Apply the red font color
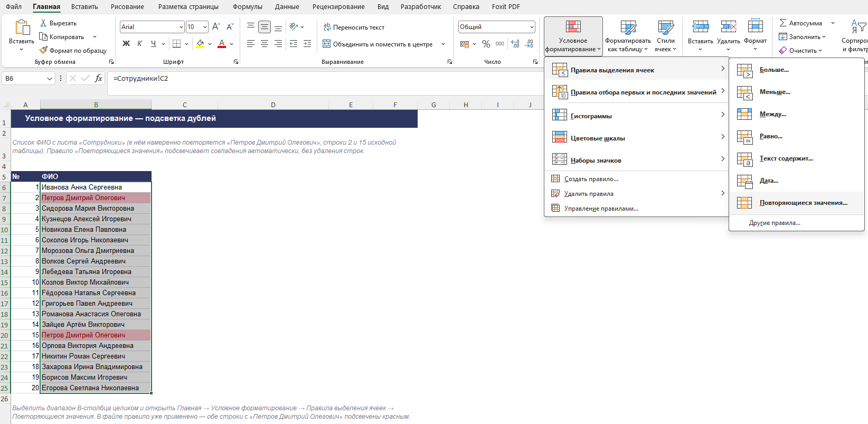The width and height of the screenshot is (868, 424). coord(222,44)
